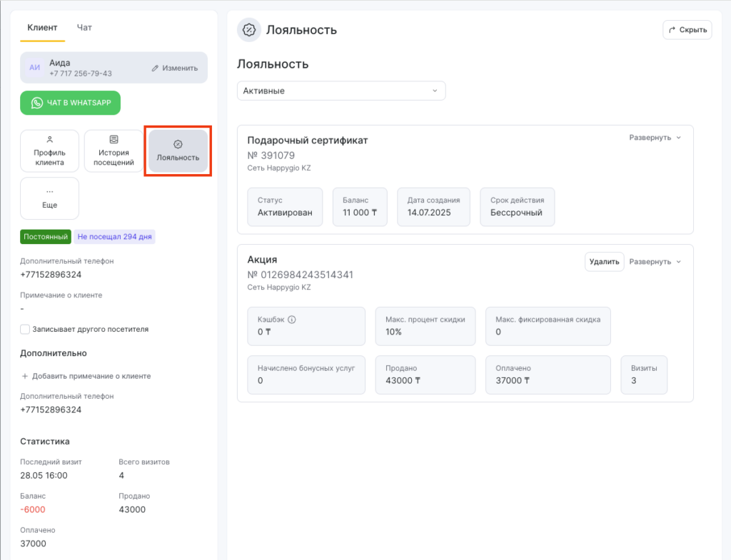Image resolution: width=731 pixels, height=560 pixels.
Task: Expand the Подарочный сертификат card
Action: [x=655, y=138]
